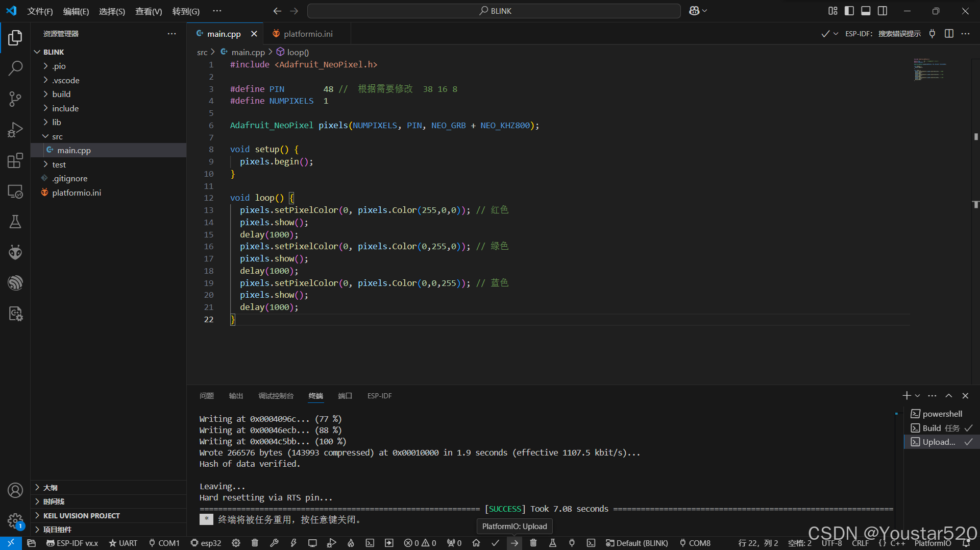Click the PlatformIO Upload arrow in status bar
The image size is (980, 550).
point(514,543)
